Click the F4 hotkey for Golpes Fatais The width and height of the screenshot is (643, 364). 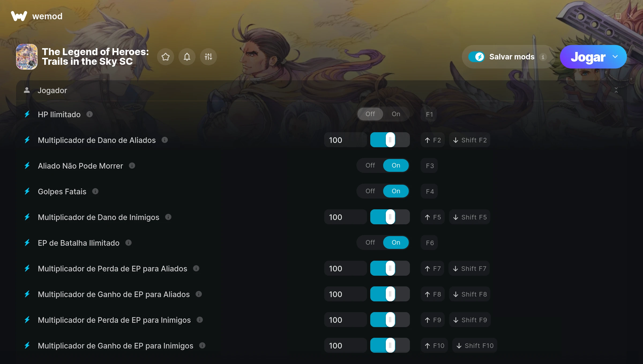[x=429, y=191]
